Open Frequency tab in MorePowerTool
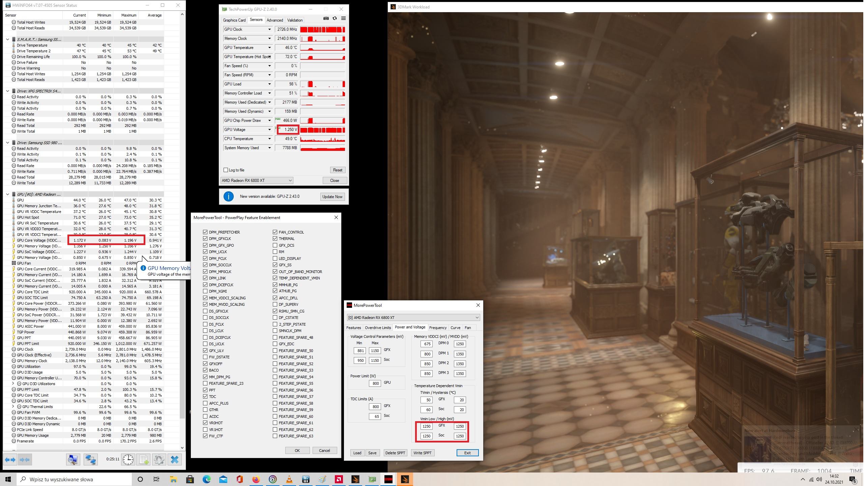 [438, 328]
